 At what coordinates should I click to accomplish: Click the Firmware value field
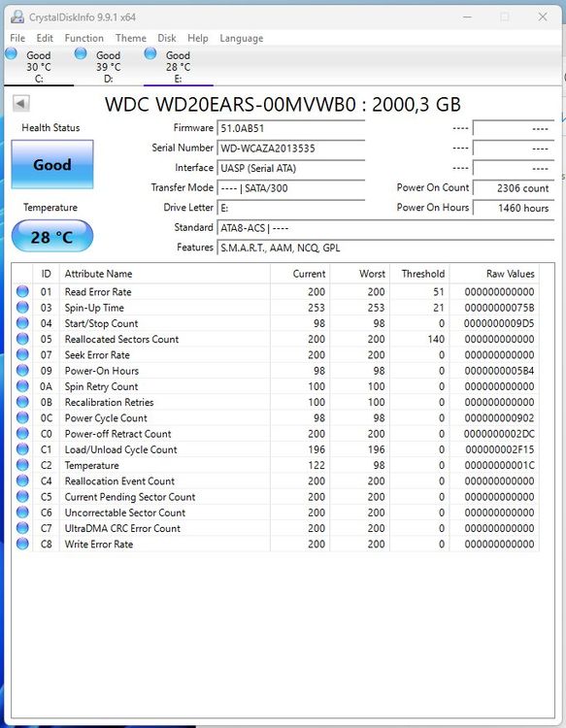click(x=291, y=128)
